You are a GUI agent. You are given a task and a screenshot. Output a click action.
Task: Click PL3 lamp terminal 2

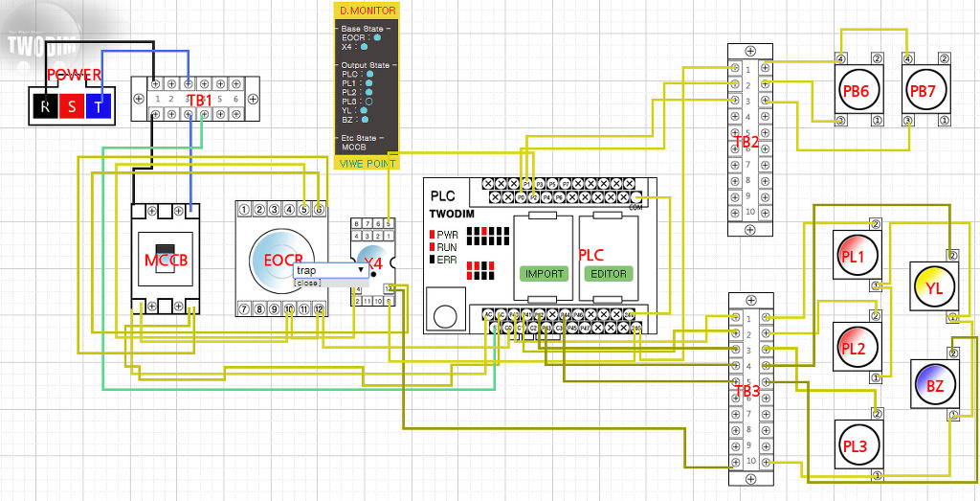pos(877,414)
